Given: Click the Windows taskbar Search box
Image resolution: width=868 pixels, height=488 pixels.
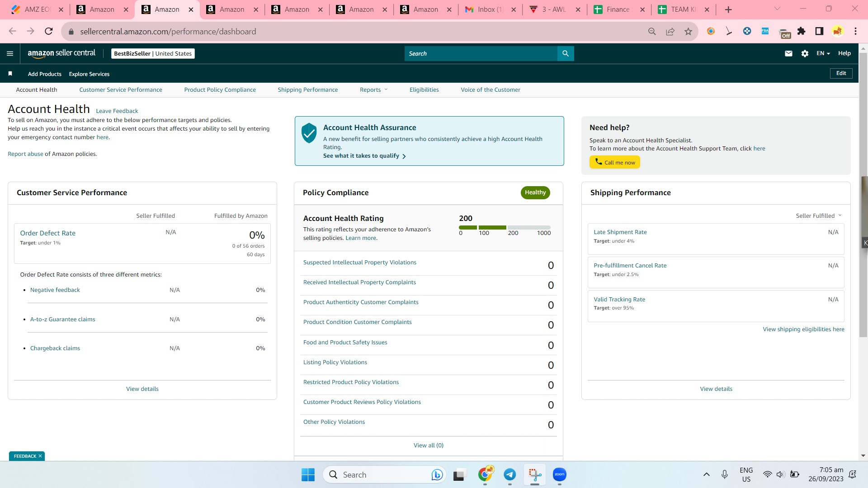Looking at the screenshot, I should click(385, 474).
